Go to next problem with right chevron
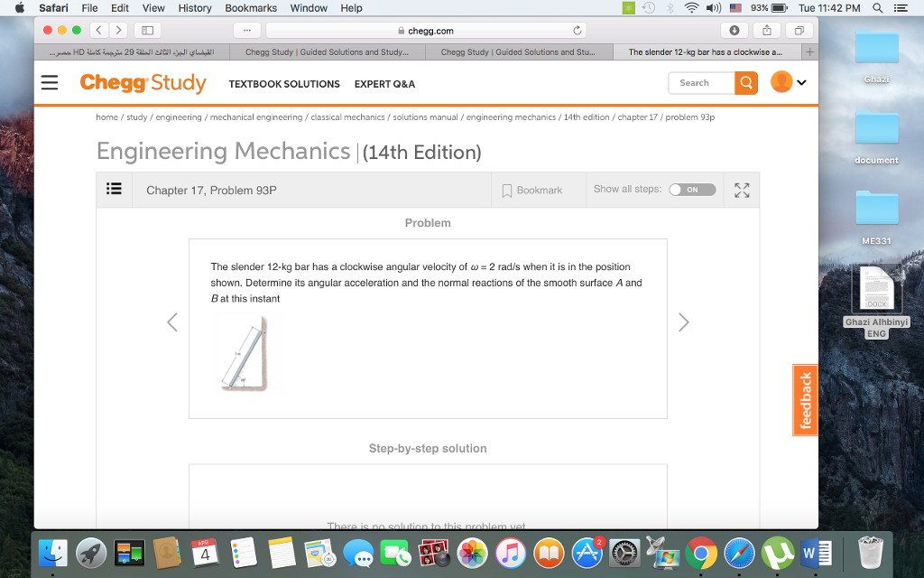The height and width of the screenshot is (578, 924). [684, 322]
